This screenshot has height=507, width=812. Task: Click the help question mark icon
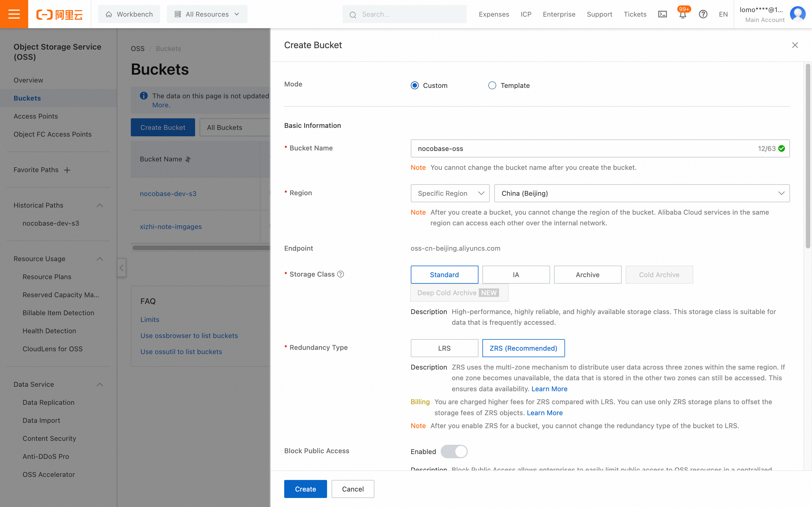coord(703,14)
